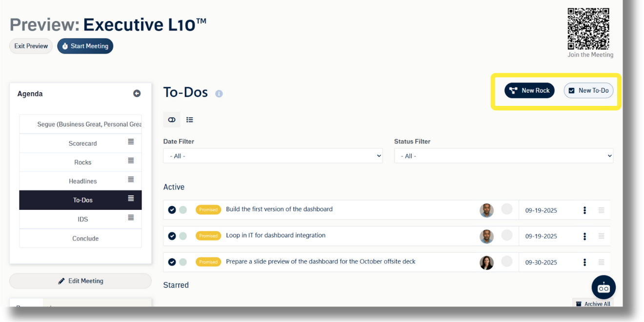Viewport: 644px width, 322px height.
Task: Switch to the link view toggle icon
Action: click(x=172, y=120)
